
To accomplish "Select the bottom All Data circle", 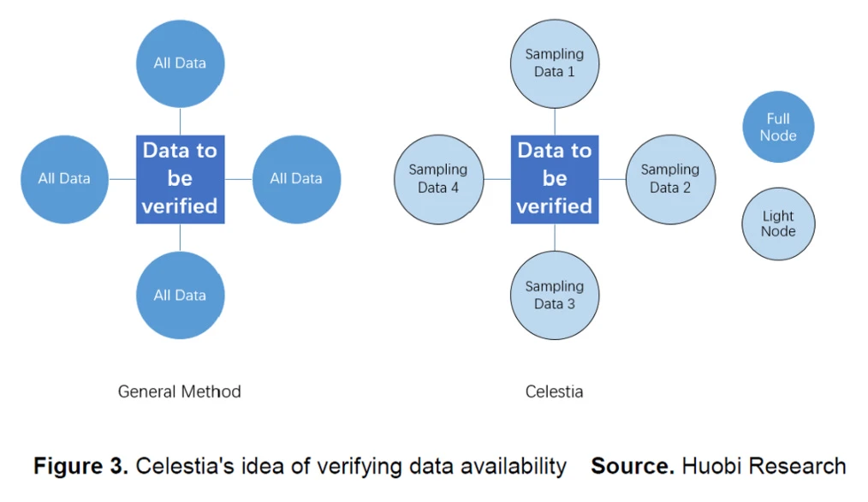I will click(180, 296).
